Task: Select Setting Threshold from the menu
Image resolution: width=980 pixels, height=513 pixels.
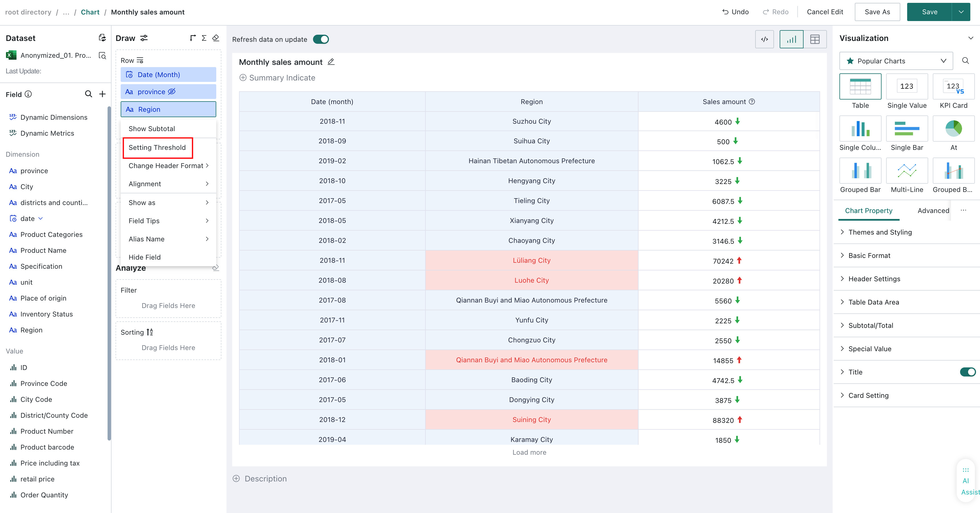Action: (157, 148)
